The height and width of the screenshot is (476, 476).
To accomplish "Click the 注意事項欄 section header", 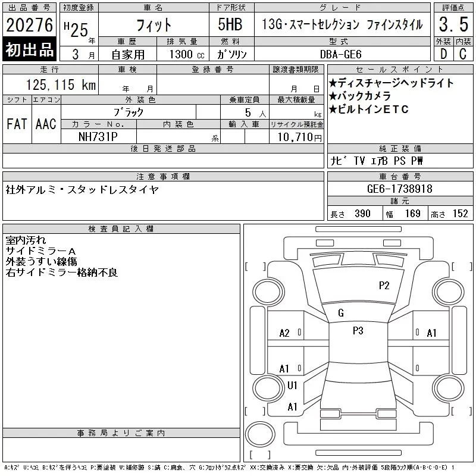I will click(163, 176).
